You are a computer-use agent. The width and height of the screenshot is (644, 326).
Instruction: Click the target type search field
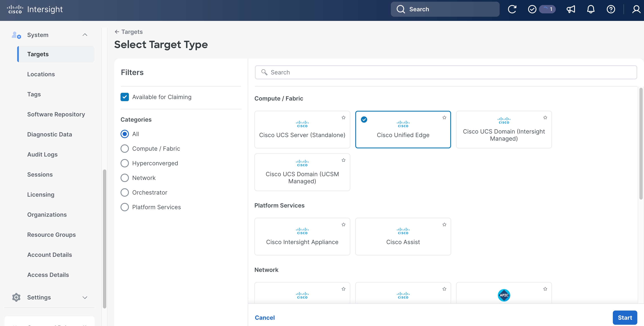tap(446, 72)
